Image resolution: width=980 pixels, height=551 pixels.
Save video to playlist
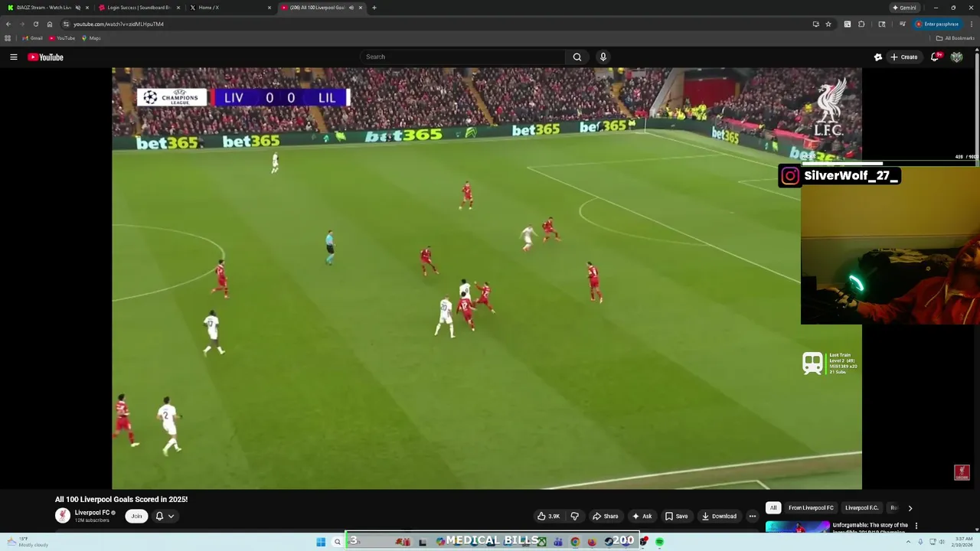point(676,516)
